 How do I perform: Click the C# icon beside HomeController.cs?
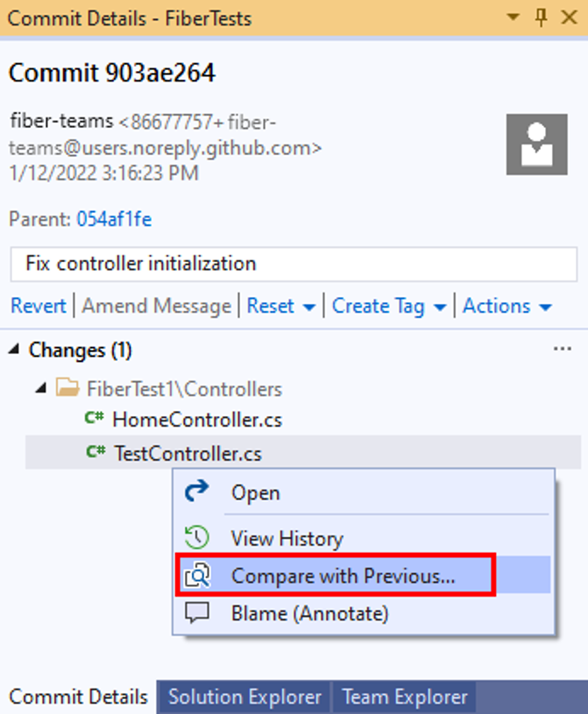point(95,418)
